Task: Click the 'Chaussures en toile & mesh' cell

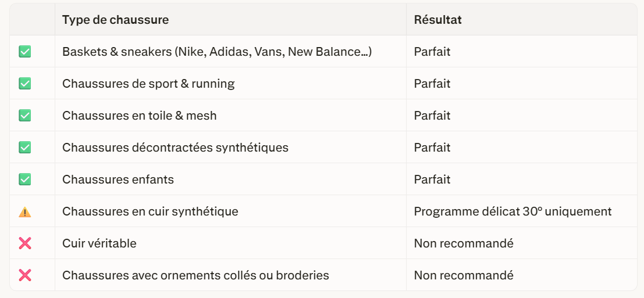Action: [140, 116]
